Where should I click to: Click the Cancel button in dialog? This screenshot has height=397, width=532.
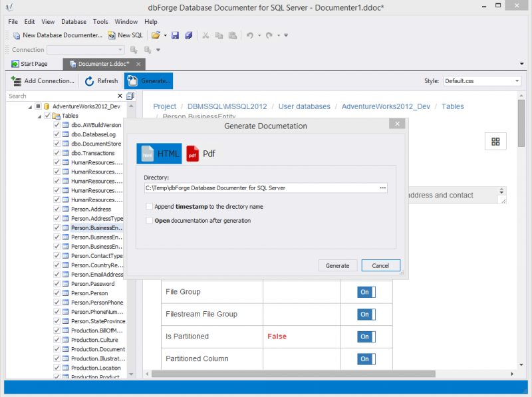tap(380, 266)
